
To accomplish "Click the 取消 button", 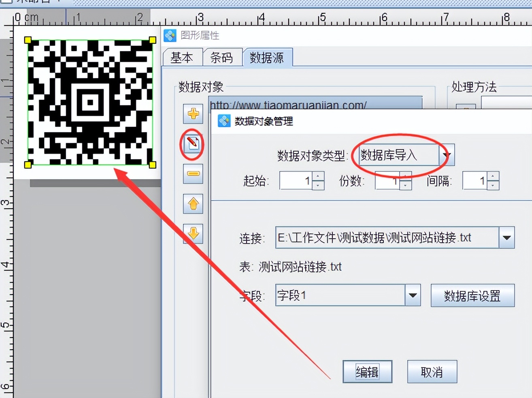I will 432,372.
